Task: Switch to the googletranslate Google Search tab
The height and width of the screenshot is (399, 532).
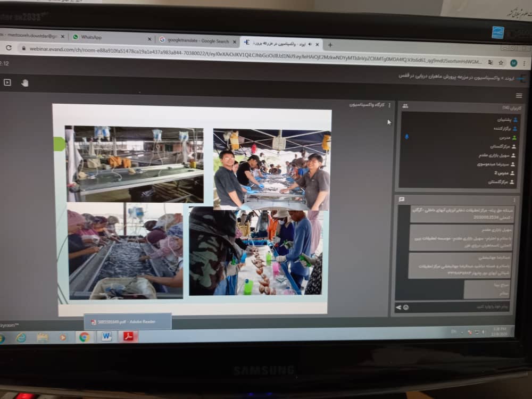Action: 197,41
